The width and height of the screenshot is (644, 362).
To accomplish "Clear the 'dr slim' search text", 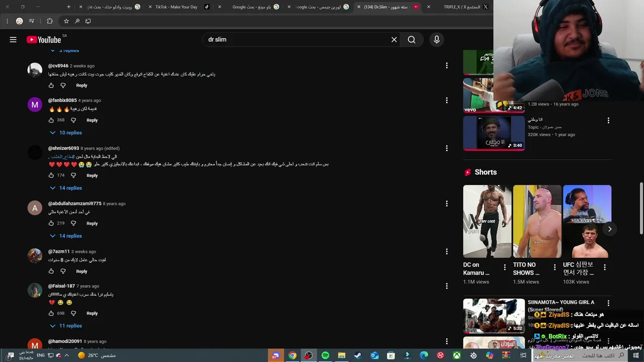I will click(394, 40).
